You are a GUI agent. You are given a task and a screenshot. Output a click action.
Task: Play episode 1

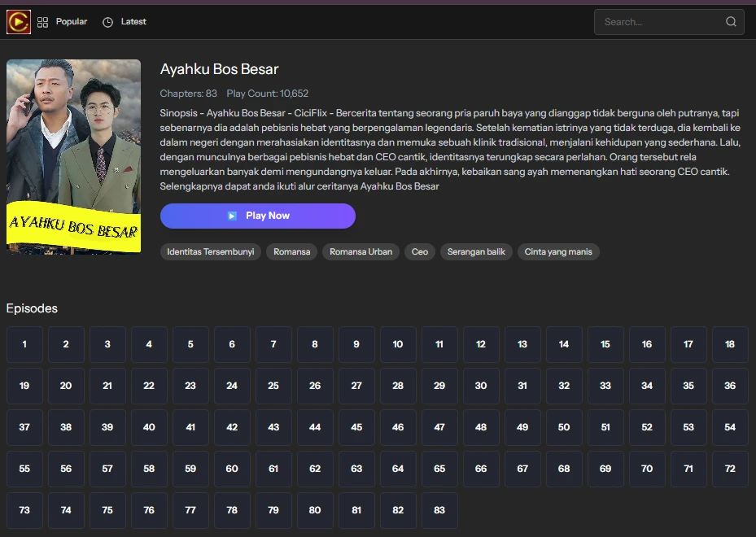coord(24,344)
